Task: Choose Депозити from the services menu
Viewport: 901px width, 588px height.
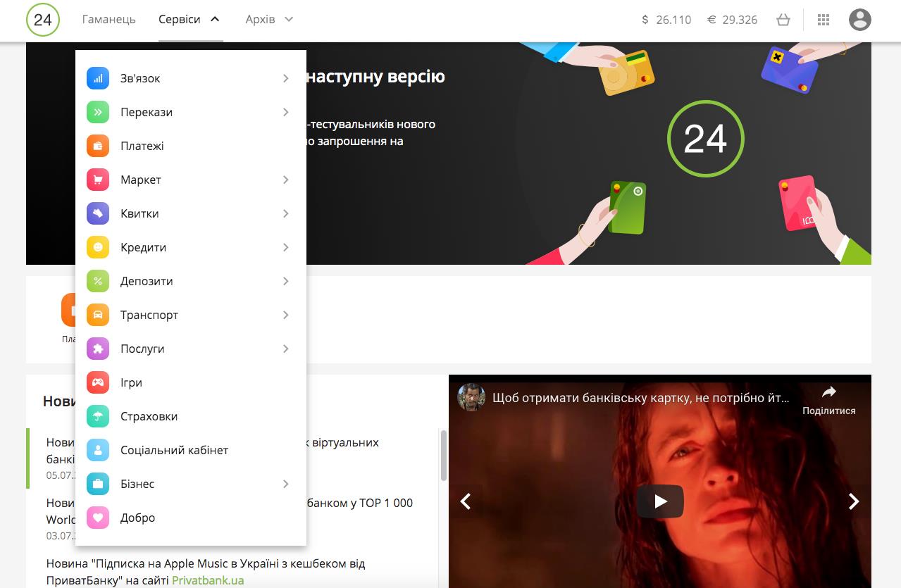Action: pos(147,281)
